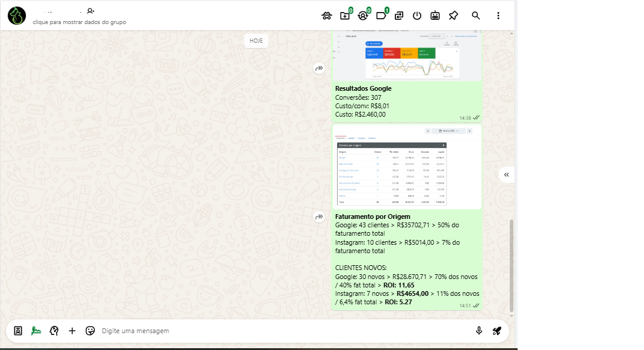The width and height of the screenshot is (644, 350).
Task: Click to show group data header text
Action: click(79, 22)
